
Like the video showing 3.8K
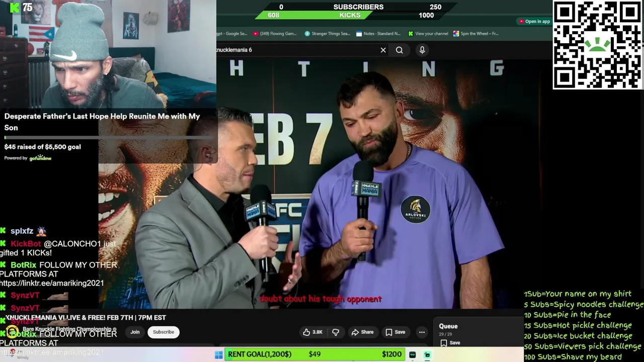[312, 332]
